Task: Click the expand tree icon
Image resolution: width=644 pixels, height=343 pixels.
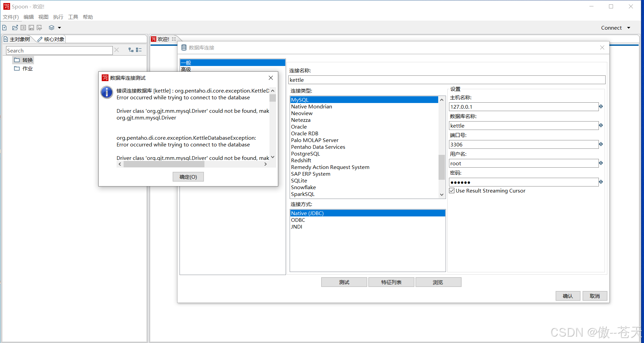Action: [131, 50]
